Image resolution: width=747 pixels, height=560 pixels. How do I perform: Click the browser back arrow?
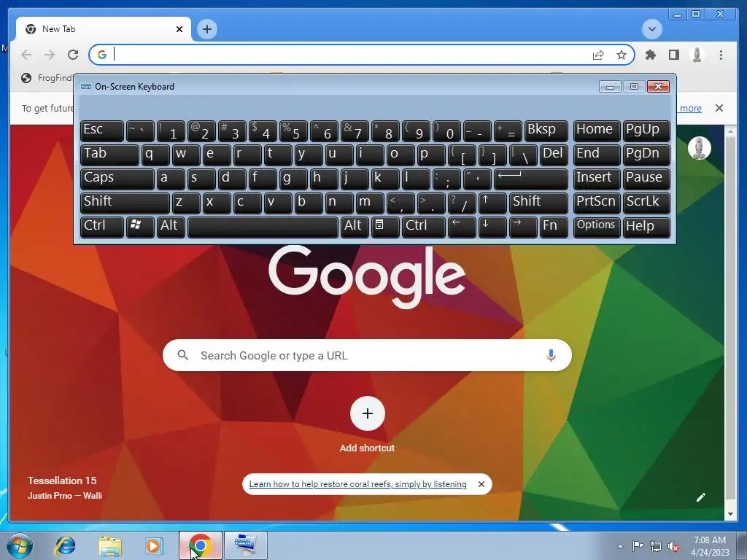pyautogui.click(x=27, y=55)
